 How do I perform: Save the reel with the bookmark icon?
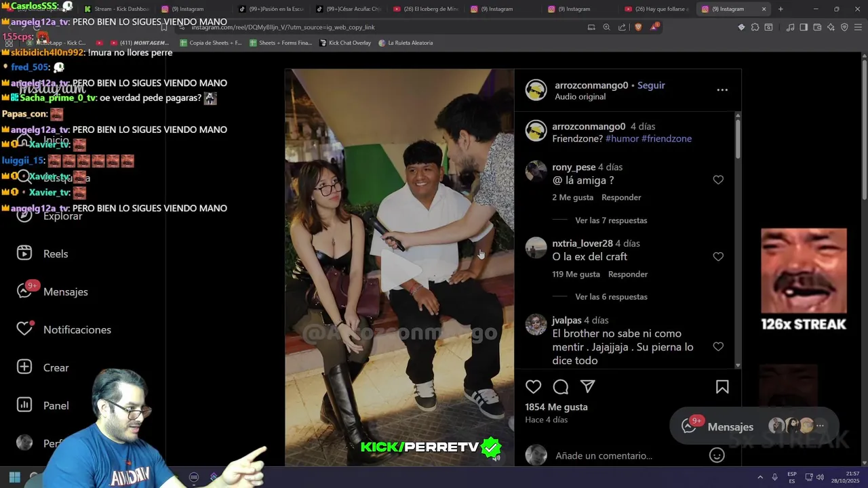722,387
